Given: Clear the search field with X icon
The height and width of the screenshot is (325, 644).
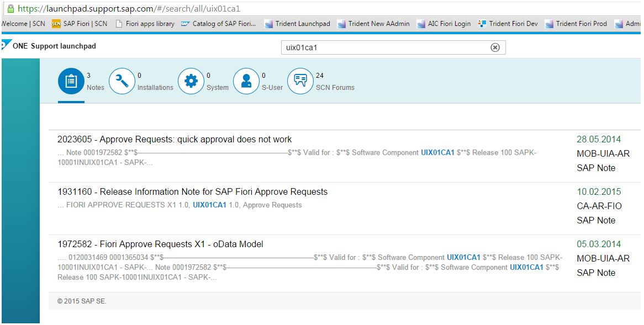Looking at the screenshot, I should click(495, 47).
